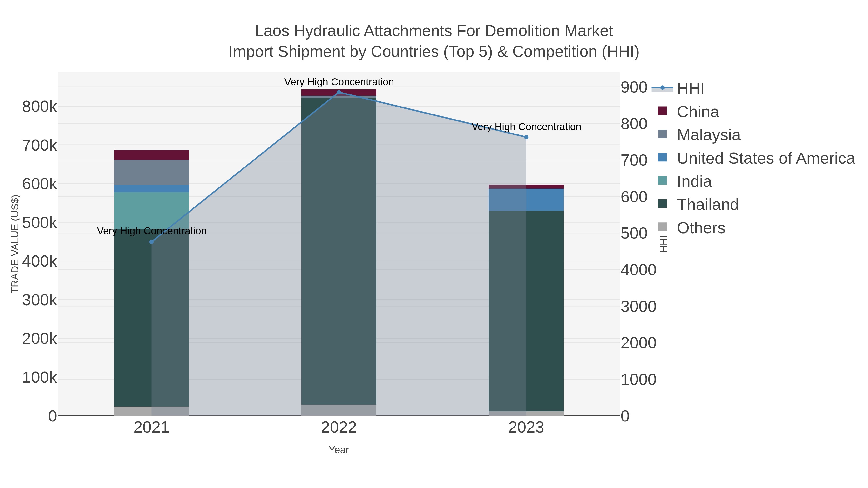Click the 2021 Very High Concentration annotation
This screenshot has height=488, width=868.
coord(152,231)
